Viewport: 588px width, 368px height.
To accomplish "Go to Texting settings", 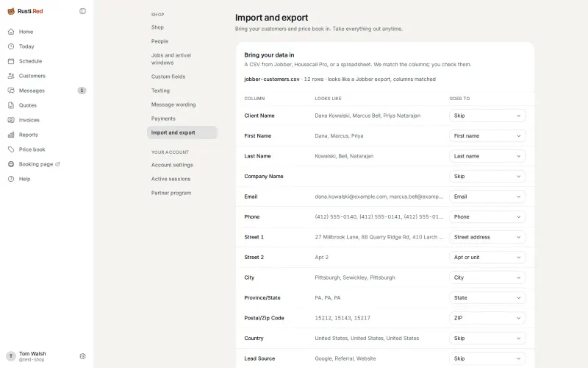I will pyautogui.click(x=182, y=91).
